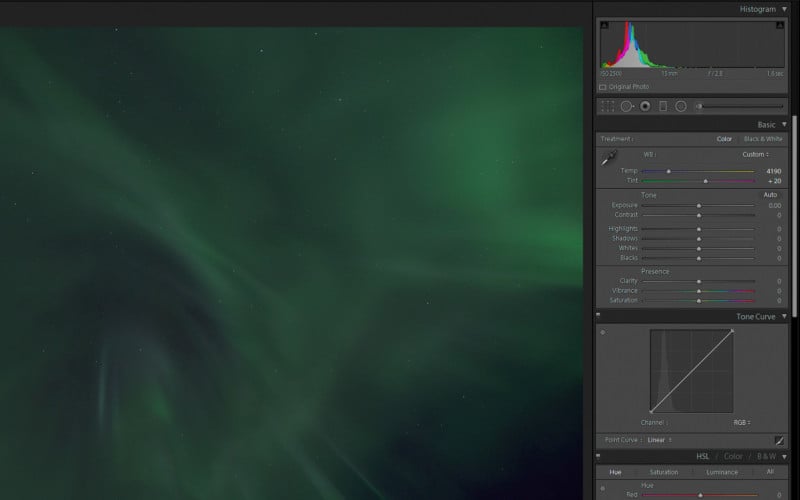
Task: Select the Spot Removal tool
Action: point(626,106)
